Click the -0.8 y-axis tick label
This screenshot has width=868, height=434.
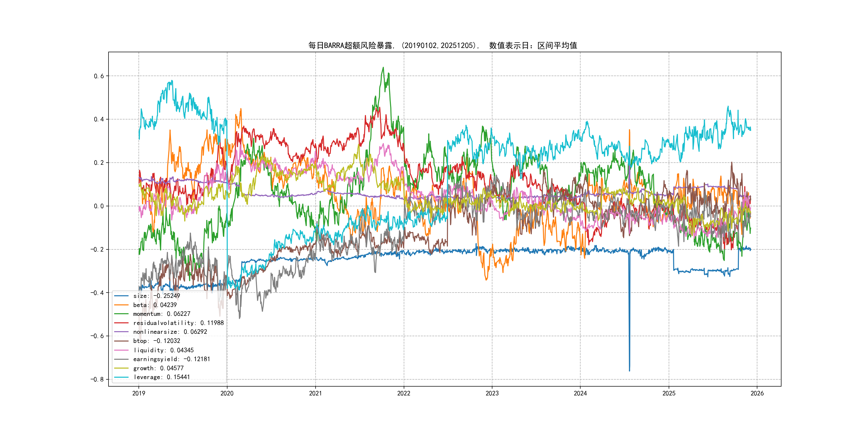pyautogui.click(x=97, y=379)
